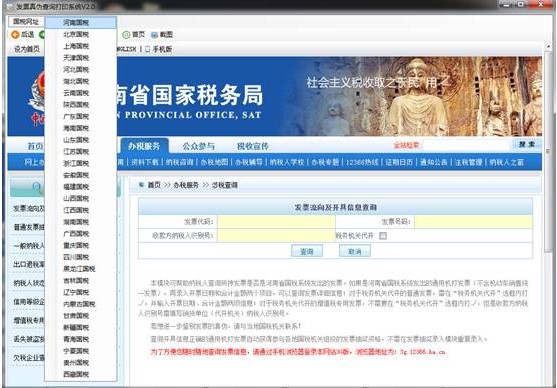Click the 首页 breadcrumb link
This screenshot has height=388, width=557.
click(154, 185)
